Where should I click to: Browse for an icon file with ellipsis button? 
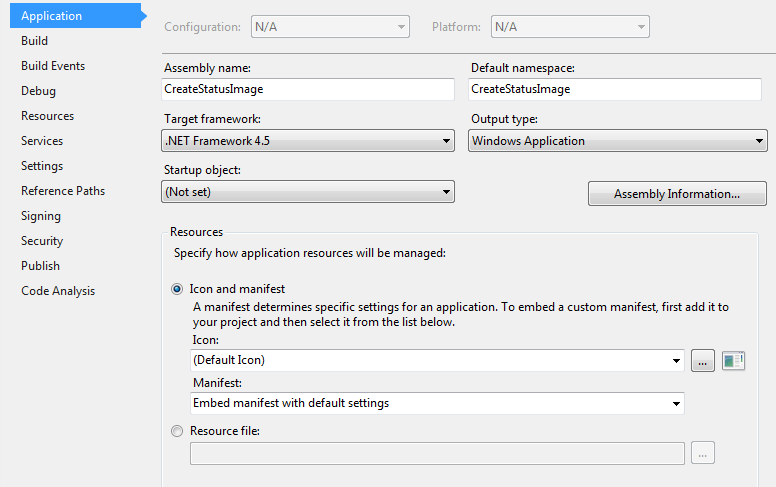tap(703, 360)
